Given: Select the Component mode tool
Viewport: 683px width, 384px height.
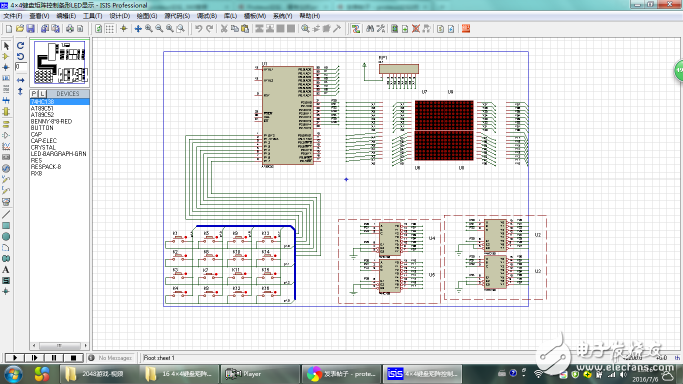Looking at the screenshot, I should click(6, 57).
